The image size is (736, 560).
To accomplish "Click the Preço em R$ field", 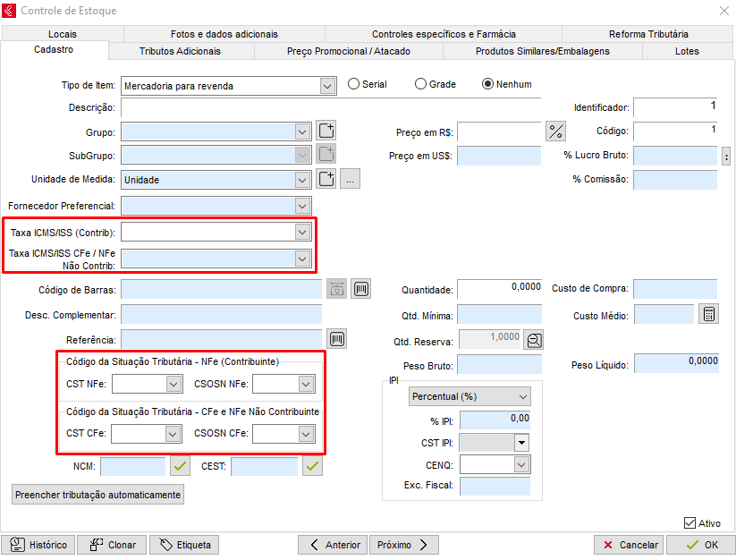I will coord(499,132).
